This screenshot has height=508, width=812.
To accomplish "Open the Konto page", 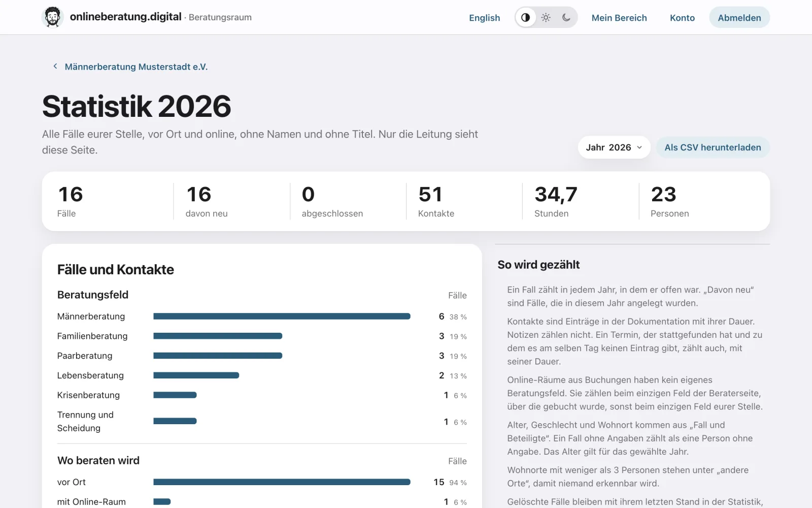I will [x=682, y=18].
